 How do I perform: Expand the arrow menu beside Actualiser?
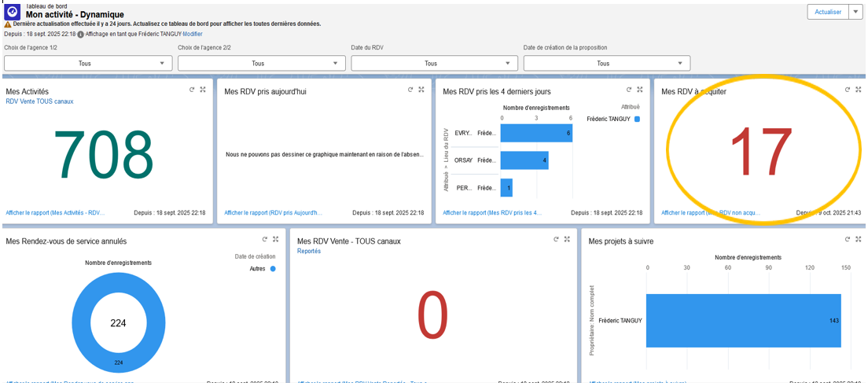coord(856,12)
